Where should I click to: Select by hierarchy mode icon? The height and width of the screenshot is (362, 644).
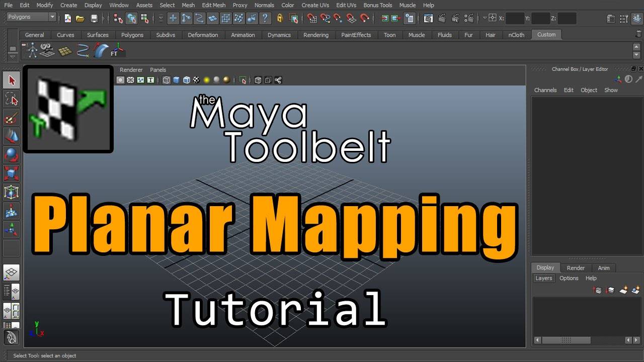[x=118, y=19]
